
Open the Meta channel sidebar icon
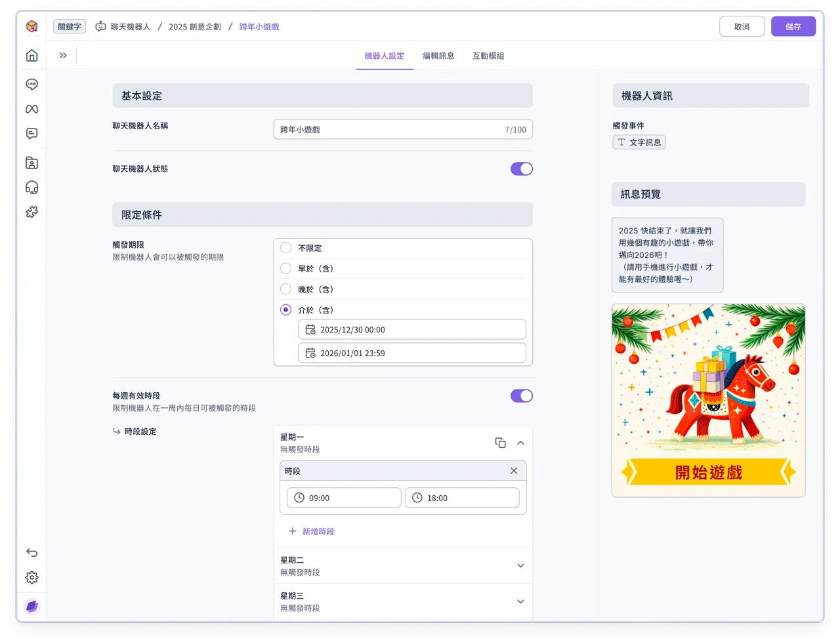[31, 109]
